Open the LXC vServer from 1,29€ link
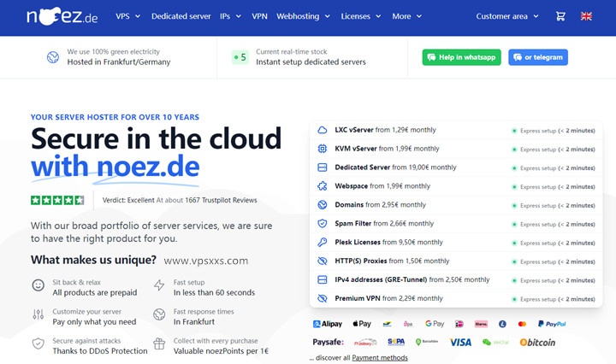This screenshot has width=616, height=364. (x=385, y=130)
